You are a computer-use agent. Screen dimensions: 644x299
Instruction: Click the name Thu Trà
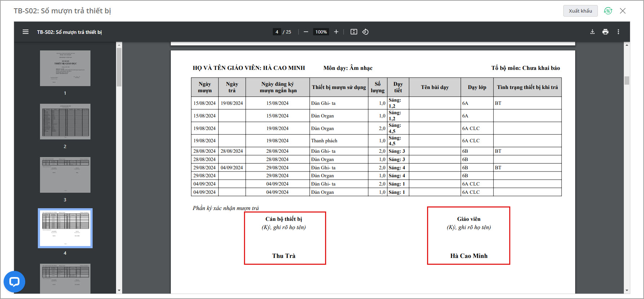click(284, 256)
